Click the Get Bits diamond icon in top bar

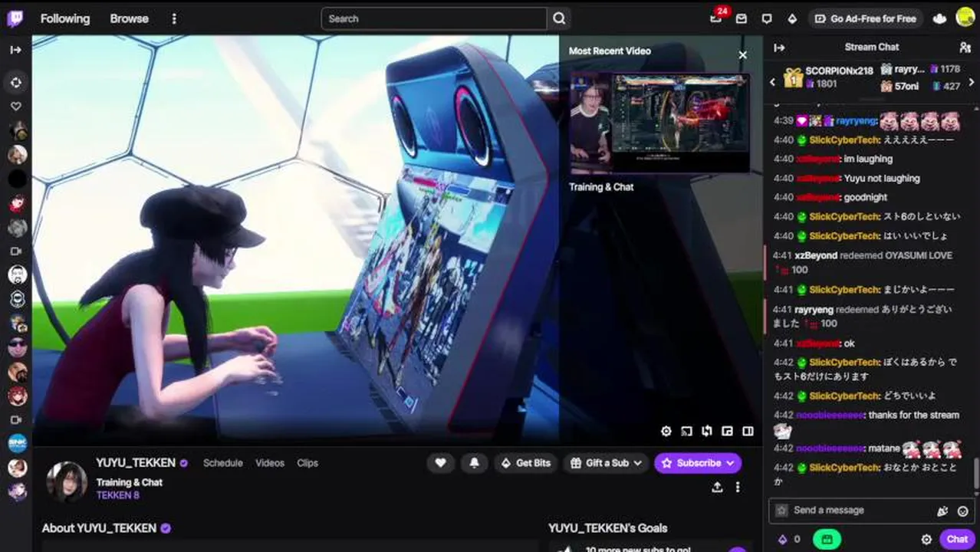[x=792, y=18]
